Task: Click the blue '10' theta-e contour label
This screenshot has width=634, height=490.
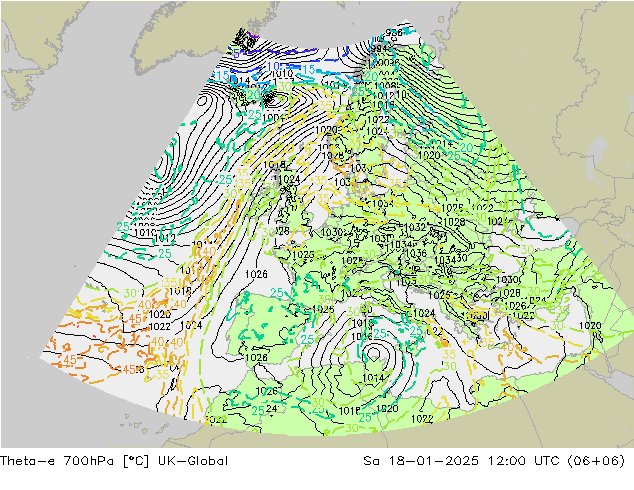Action: point(274,66)
